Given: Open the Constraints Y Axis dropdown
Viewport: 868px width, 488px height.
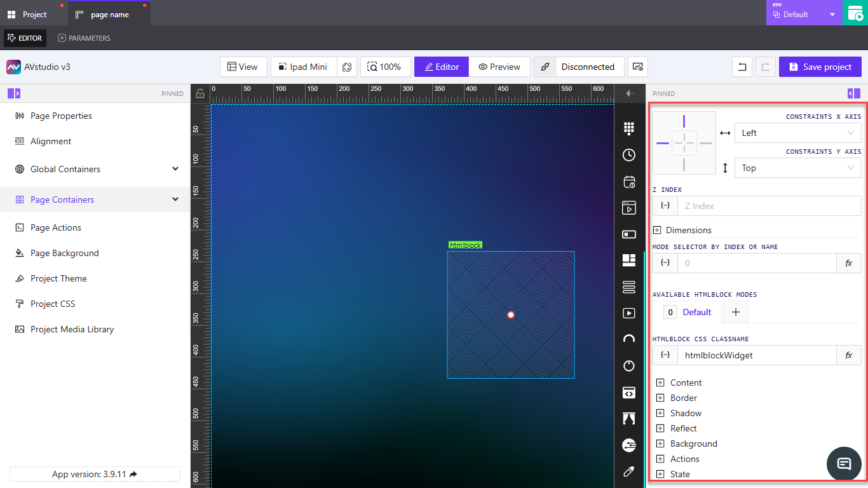Looking at the screenshot, I should point(797,168).
